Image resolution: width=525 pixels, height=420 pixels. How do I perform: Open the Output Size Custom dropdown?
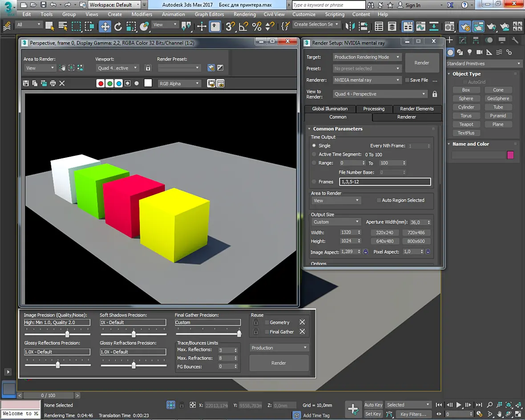pos(335,222)
